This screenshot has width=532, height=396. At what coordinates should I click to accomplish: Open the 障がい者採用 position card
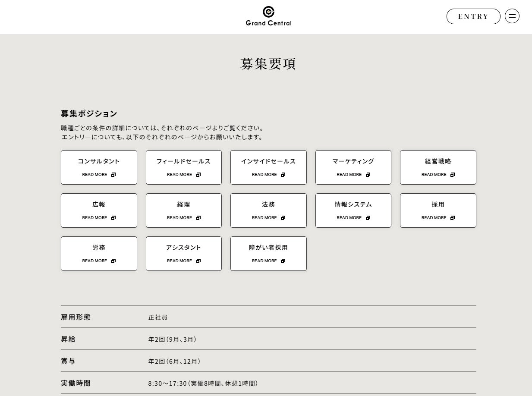pyautogui.click(x=268, y=254)
